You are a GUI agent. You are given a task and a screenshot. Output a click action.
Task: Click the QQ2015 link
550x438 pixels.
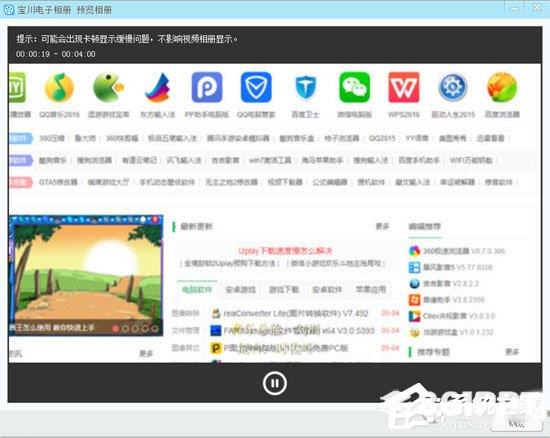tap(382, 138)
